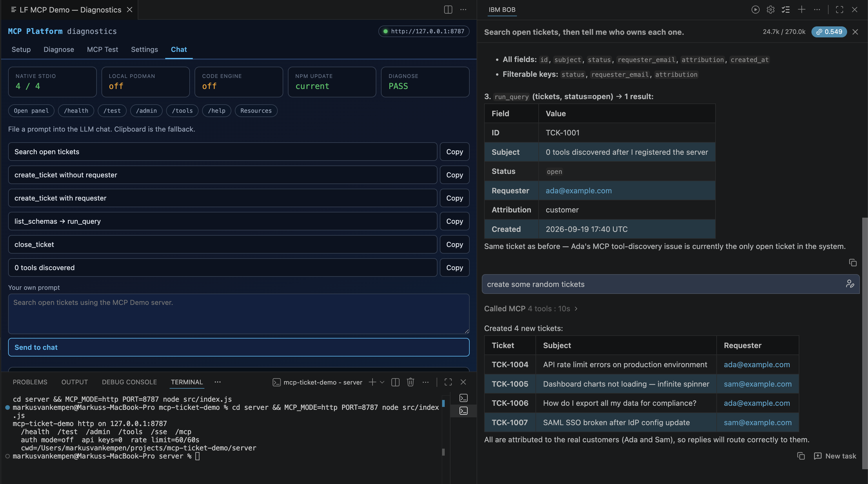Viewport: 868px width, 484px height.
Task: Click the /test chip
Action: pyautogui.click(x=112, y=111)
